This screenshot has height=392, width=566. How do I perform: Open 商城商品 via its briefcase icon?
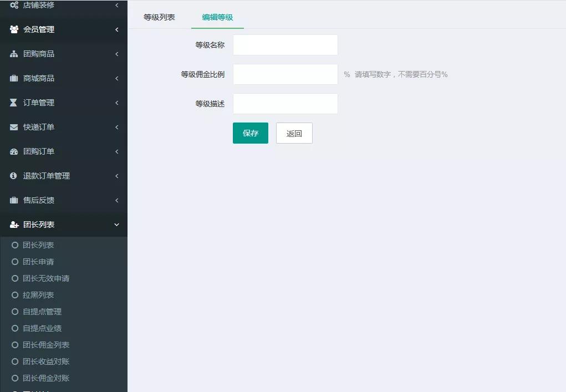tap(13, 78)
